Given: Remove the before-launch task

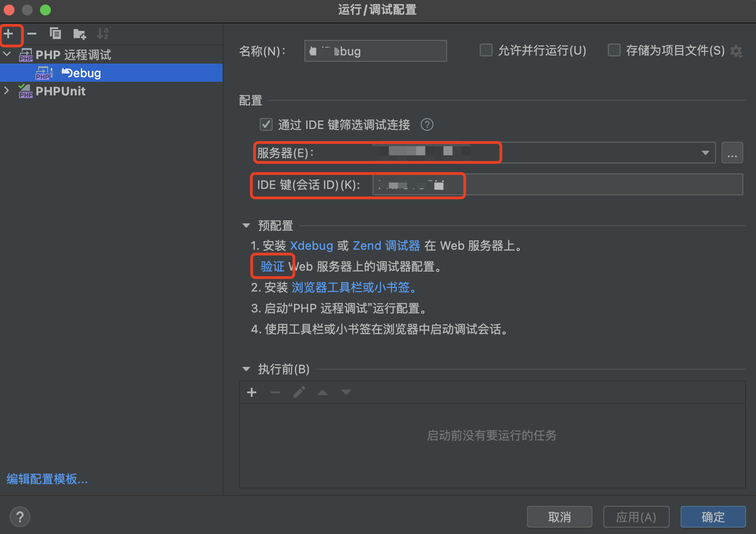Looking at the screenshot, I should click(x=275, y=392).
